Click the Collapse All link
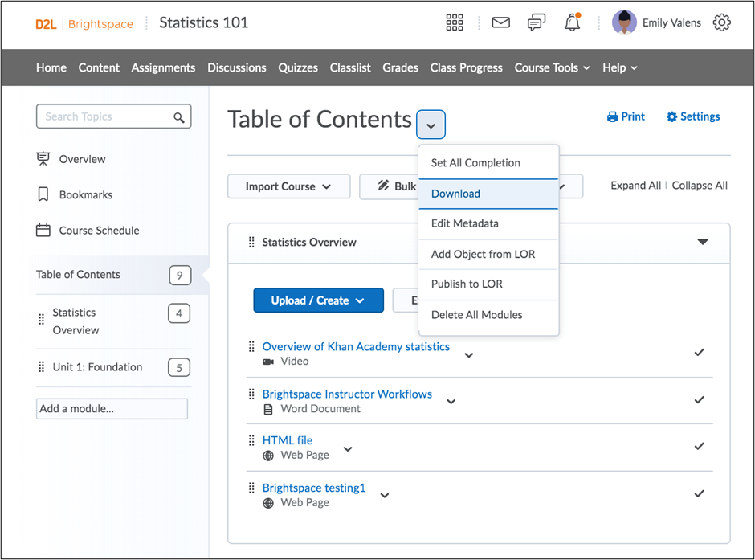This screenshot has height=560, width=755. click(x=700, y=186)
